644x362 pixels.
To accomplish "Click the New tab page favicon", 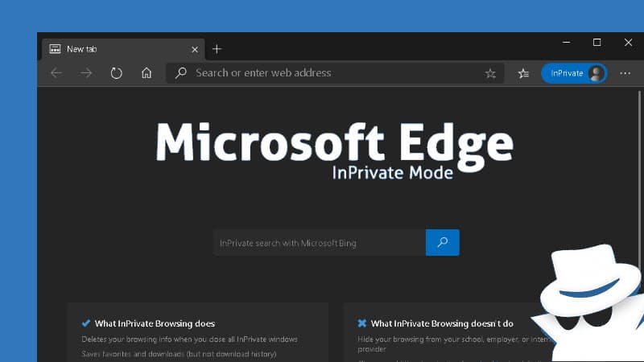I will click(x=55, y=49).
